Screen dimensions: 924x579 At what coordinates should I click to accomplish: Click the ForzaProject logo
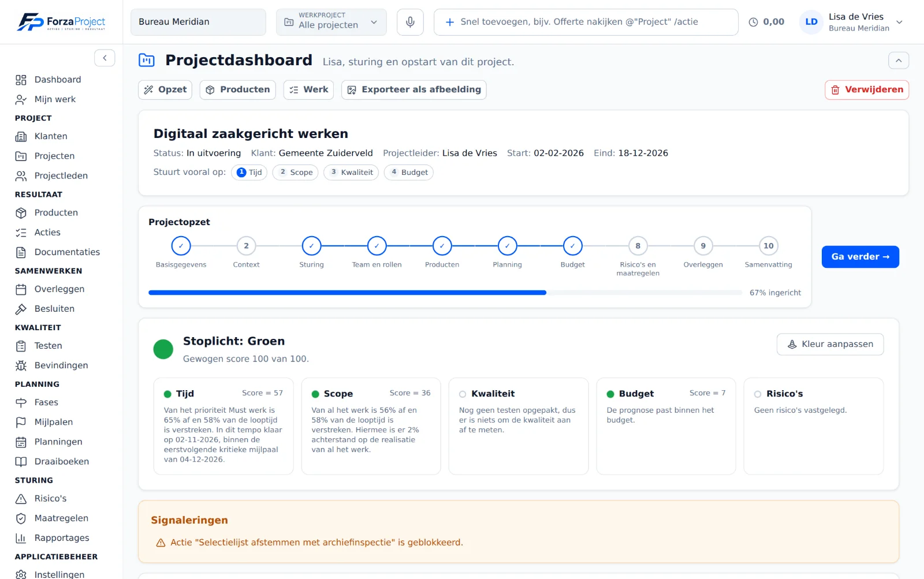point(61,22)
